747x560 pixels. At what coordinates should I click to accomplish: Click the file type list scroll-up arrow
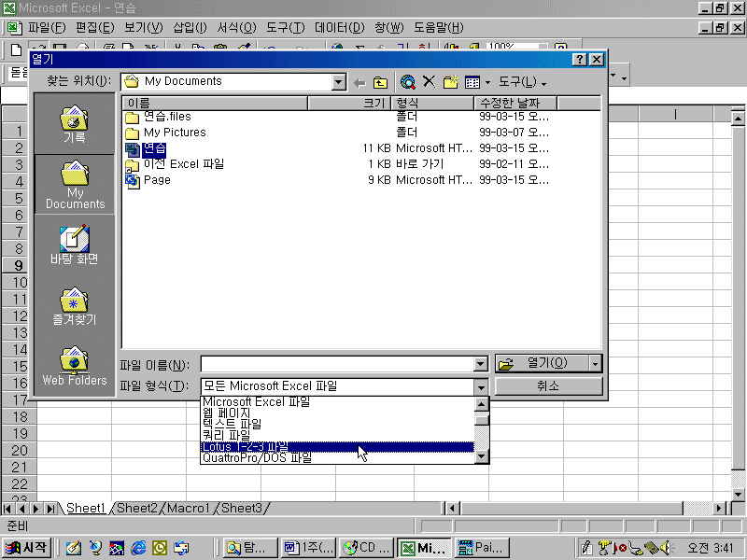coord(482,405)
